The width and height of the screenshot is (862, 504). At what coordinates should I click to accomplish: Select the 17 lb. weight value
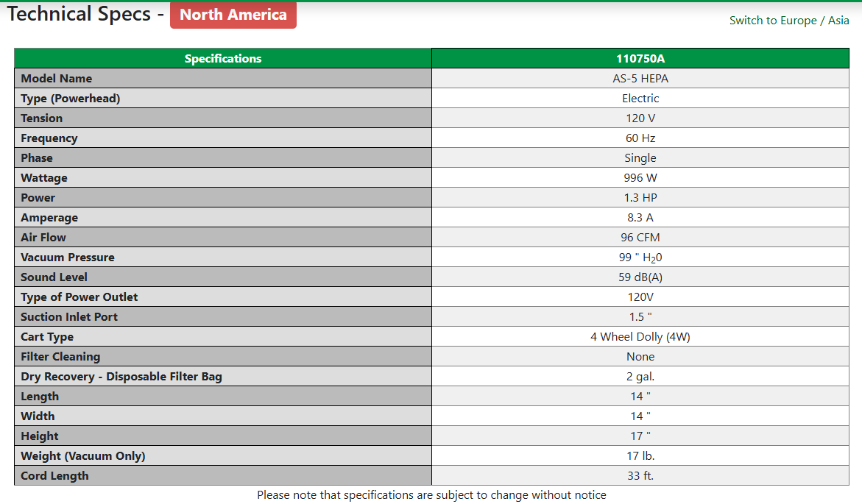(x=640, y=455)
